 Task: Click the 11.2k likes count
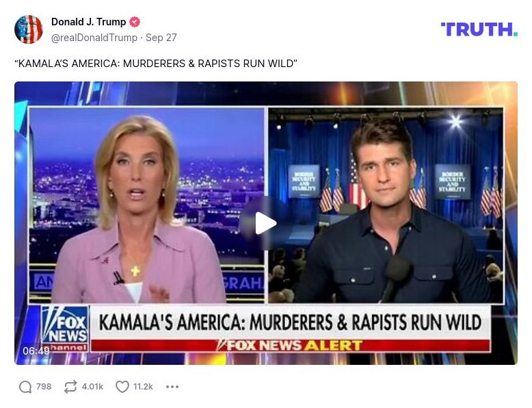[143, 387]
